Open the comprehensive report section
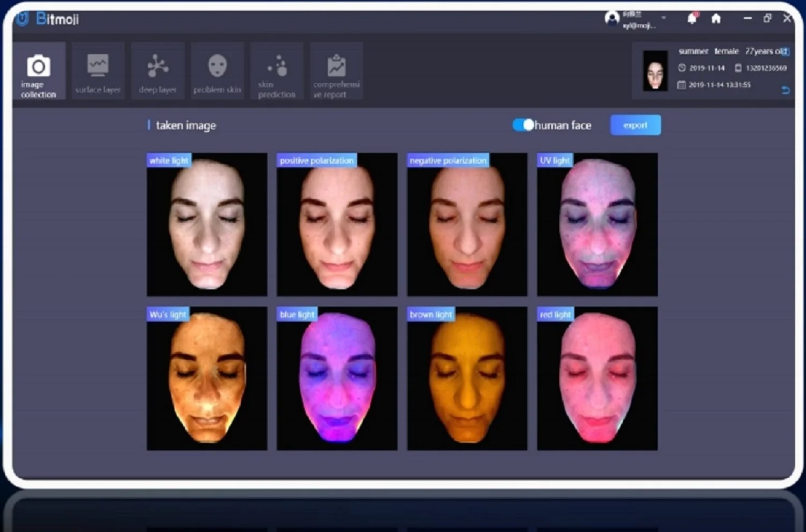 click(x=336, y=72)
